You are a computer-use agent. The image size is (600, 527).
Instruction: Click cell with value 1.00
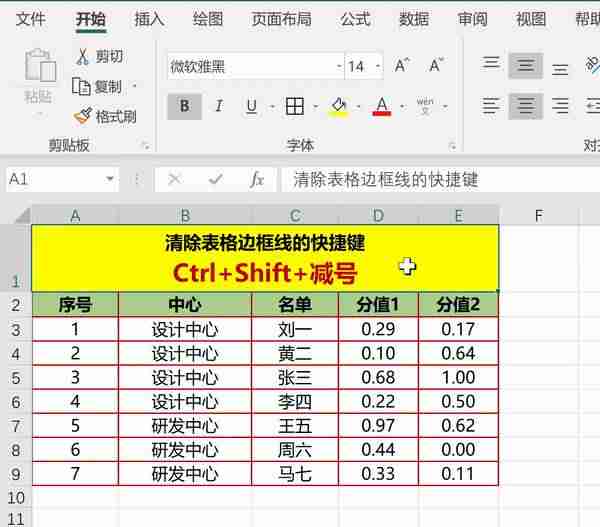click(x=458, y=377)
